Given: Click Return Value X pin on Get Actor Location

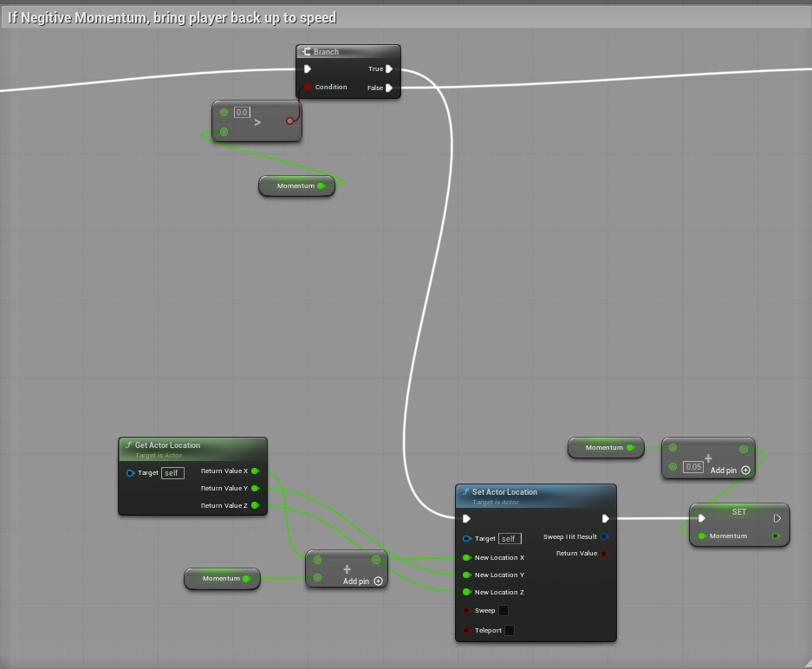Looking at the screenshot, I should [255, 471].
